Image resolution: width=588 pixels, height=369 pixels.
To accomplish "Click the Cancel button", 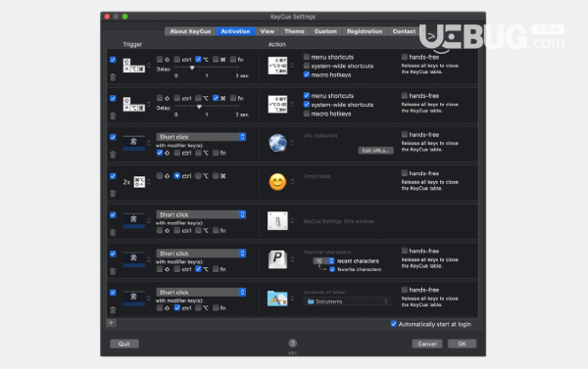I will (x=427, y=344).
